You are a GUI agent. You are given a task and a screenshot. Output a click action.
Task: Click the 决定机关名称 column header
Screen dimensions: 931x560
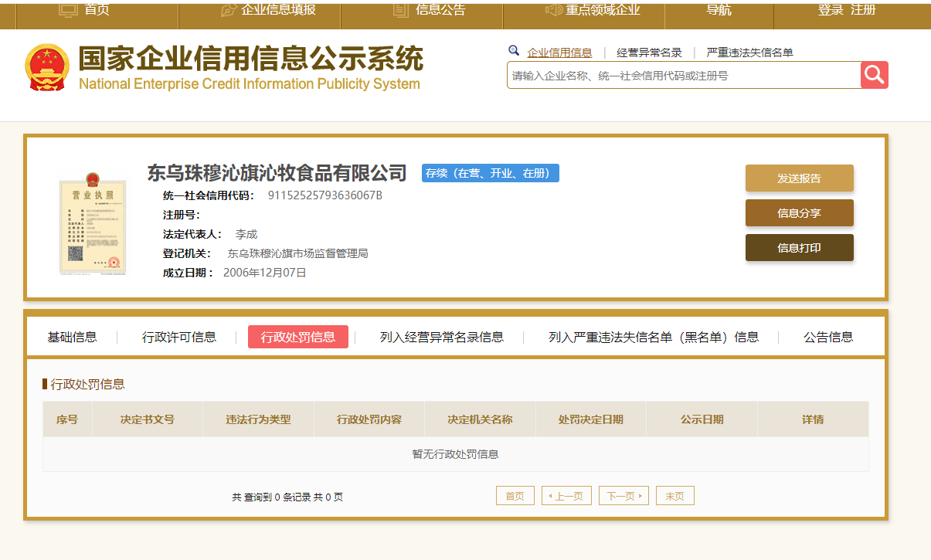[x=480, y=419]
